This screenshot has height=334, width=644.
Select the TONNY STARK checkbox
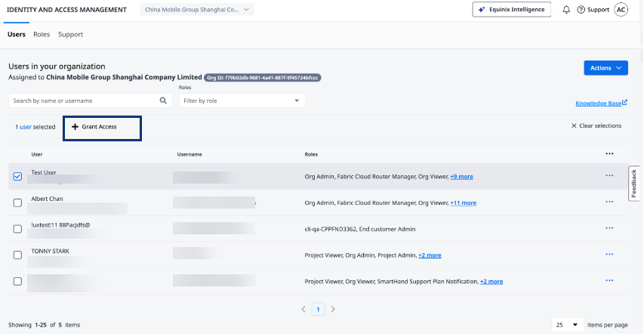(17, 255)
